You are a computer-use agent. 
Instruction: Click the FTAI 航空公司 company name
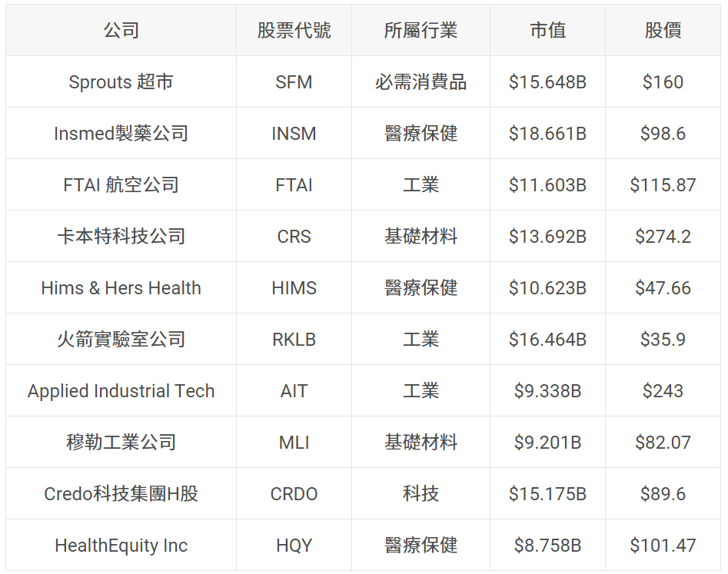[x=121, y=185]
